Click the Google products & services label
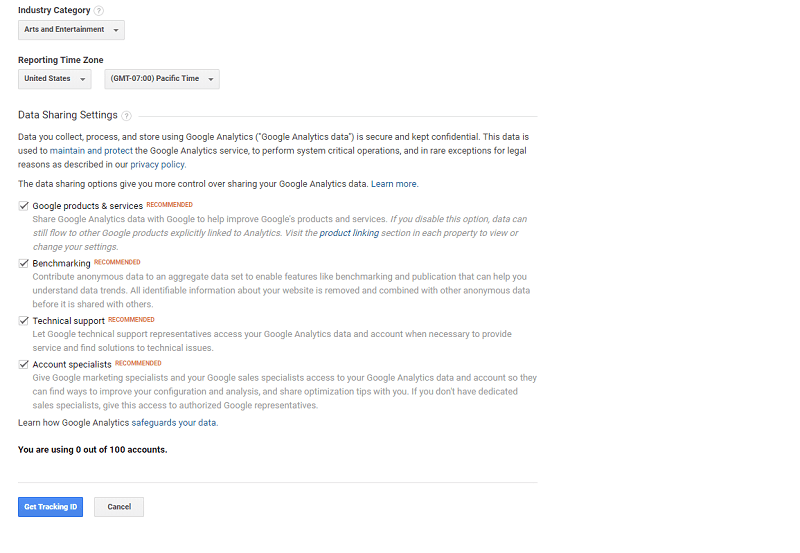The height and width of the screenshot is (553, 800). pyautogui.click(x=88, y=206)
